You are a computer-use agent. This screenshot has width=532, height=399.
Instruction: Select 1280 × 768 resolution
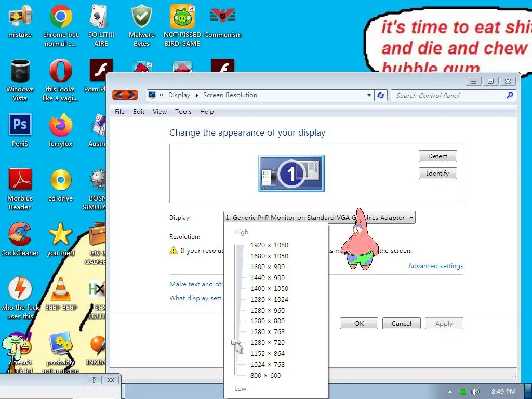[x=268, y=332]
